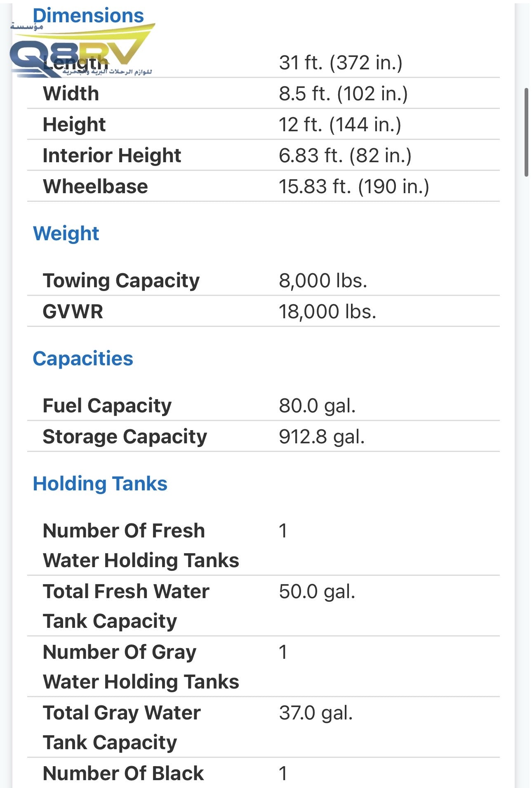Click the Fuel Capacity label
532x788 pixels.
(107, 406)
